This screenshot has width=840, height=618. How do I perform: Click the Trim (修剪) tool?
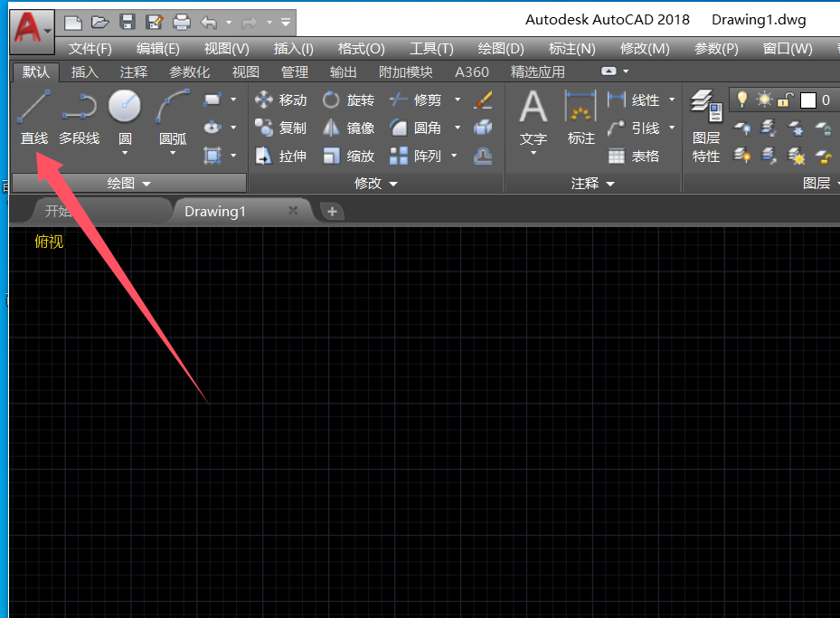pos(416,100)
